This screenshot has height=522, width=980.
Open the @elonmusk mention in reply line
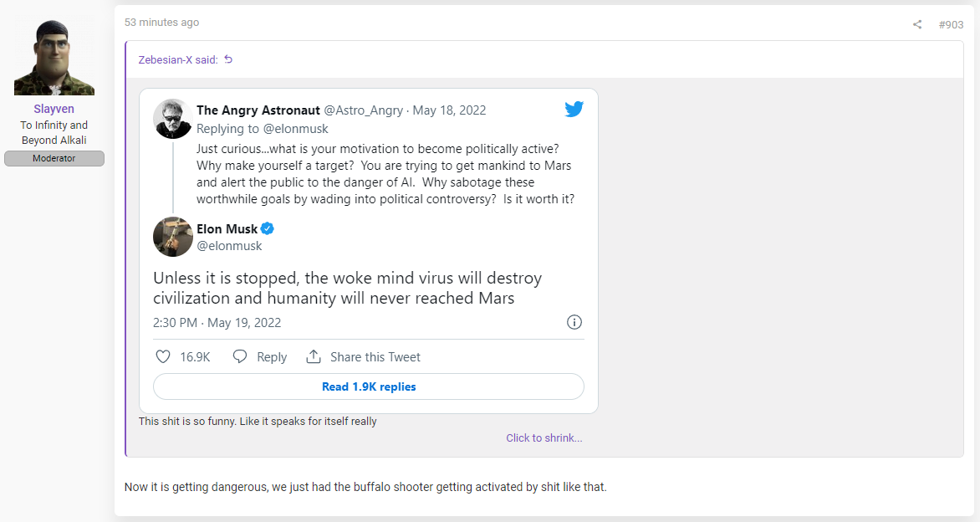295,129
